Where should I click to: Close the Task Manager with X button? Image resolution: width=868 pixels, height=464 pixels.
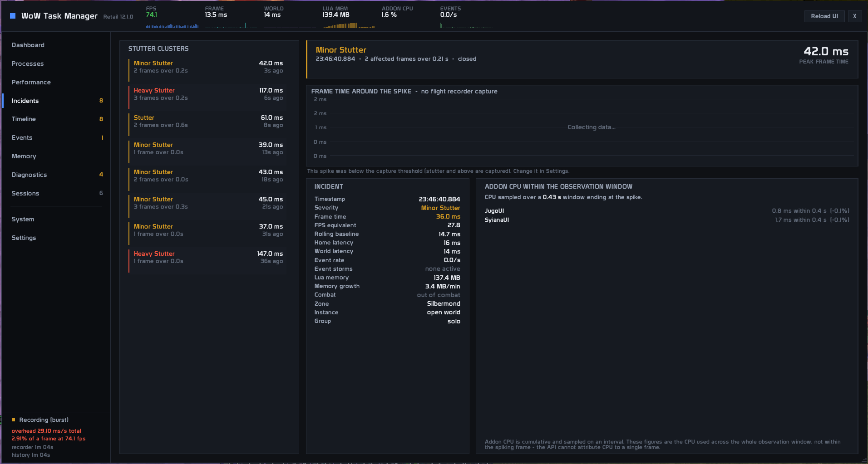[854, 16]
